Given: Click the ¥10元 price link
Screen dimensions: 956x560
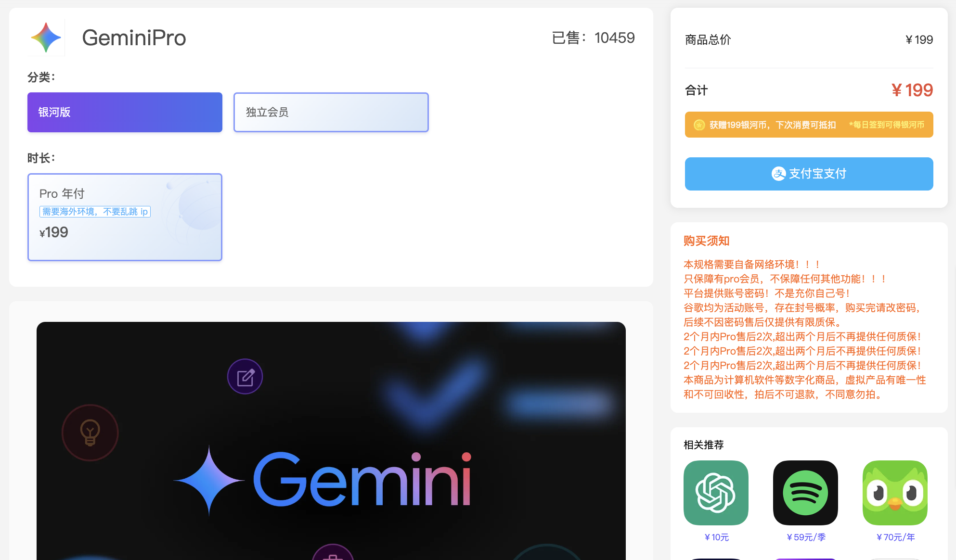Looking at the screenshot, I should [716, 537].
